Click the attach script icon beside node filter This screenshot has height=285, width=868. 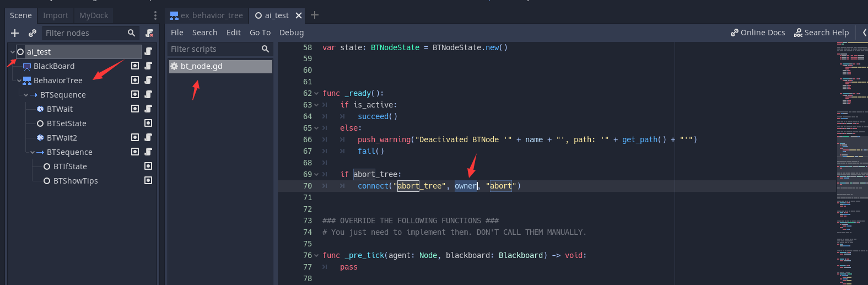click(x=149, y=33)
